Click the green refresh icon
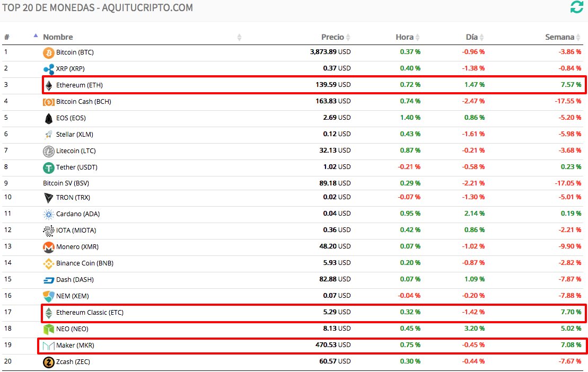This screenshot has height=372, width=588. 576,7
